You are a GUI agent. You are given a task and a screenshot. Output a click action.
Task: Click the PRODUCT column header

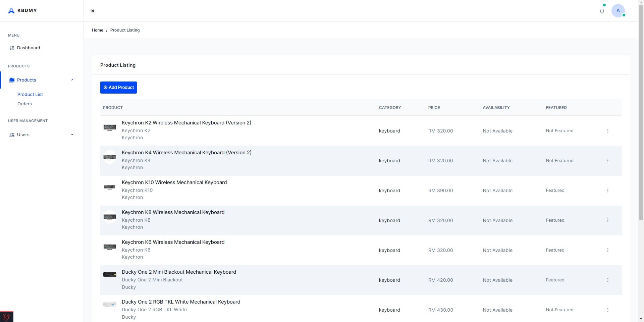click(113, 108)
